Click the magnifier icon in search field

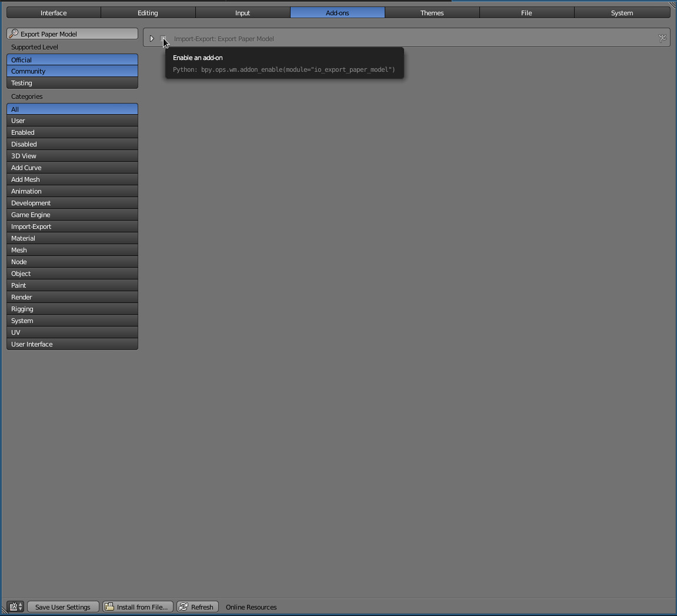coord(14,34)
